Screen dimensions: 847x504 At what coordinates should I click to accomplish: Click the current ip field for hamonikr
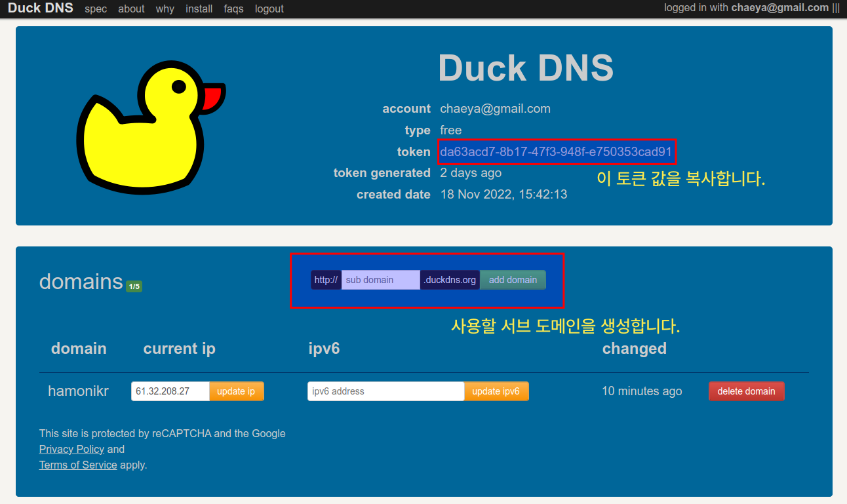tap(170, 391)
